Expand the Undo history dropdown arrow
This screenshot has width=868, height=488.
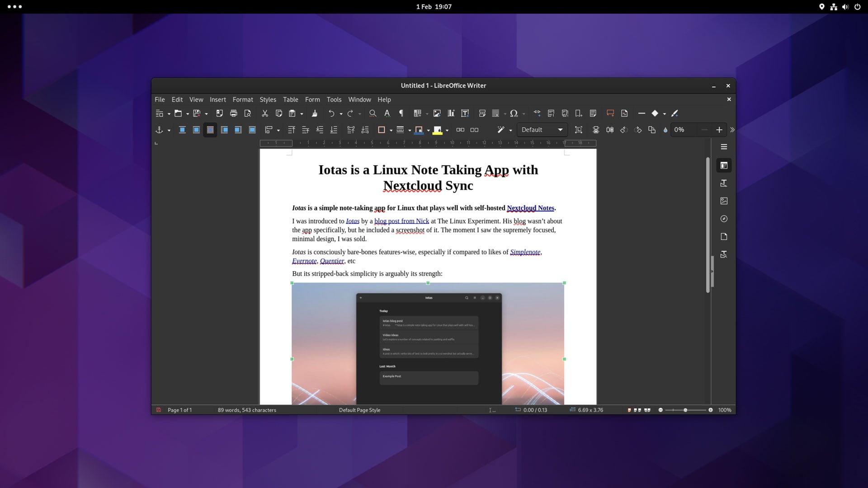tap(341, 114)
